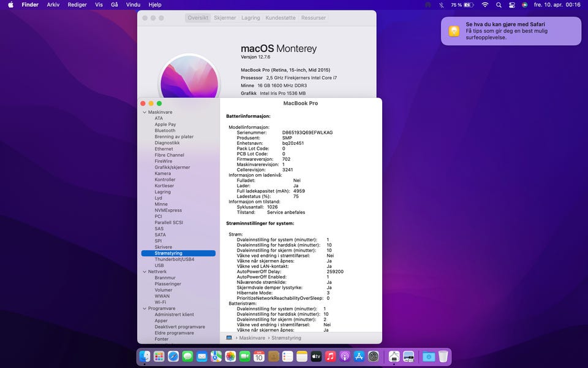This screenshot has width=588, height=368.
Task: Open Downloads folder in the Dock
Action: [x=429, y=356]
